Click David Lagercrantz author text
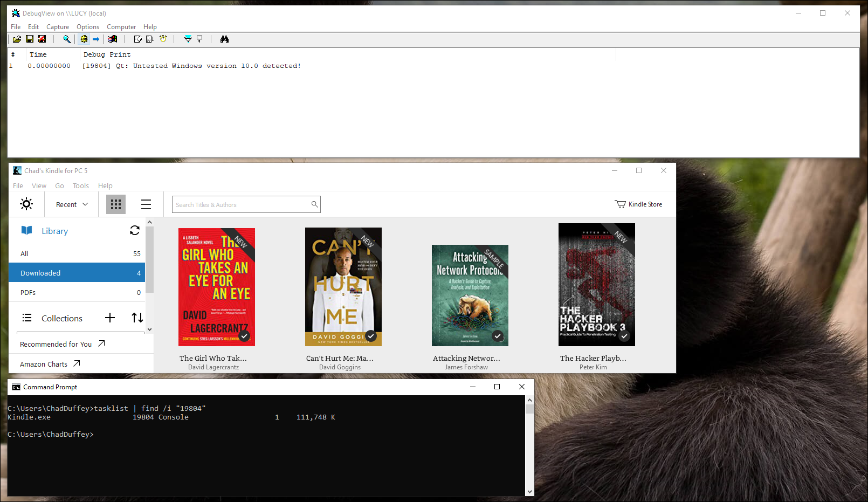Image resolution: width=868 pixels, height=502 pixels. pos(213,367)
